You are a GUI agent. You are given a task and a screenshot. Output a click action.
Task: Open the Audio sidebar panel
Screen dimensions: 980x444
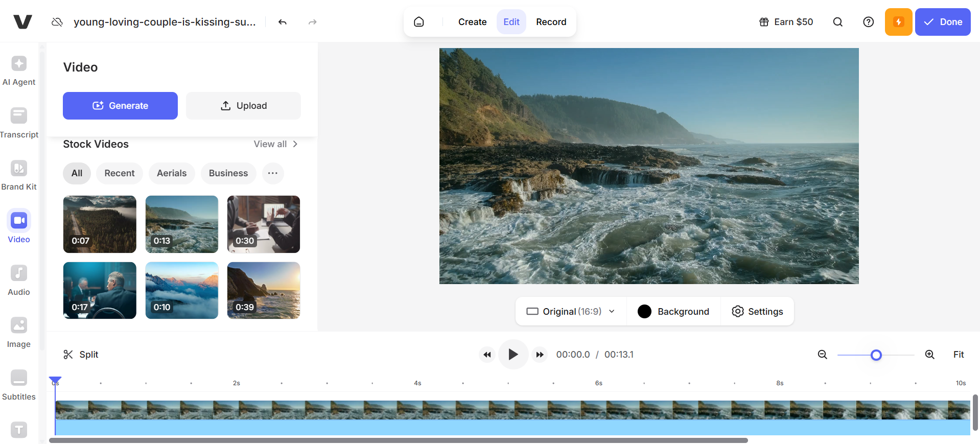(19, 280)
